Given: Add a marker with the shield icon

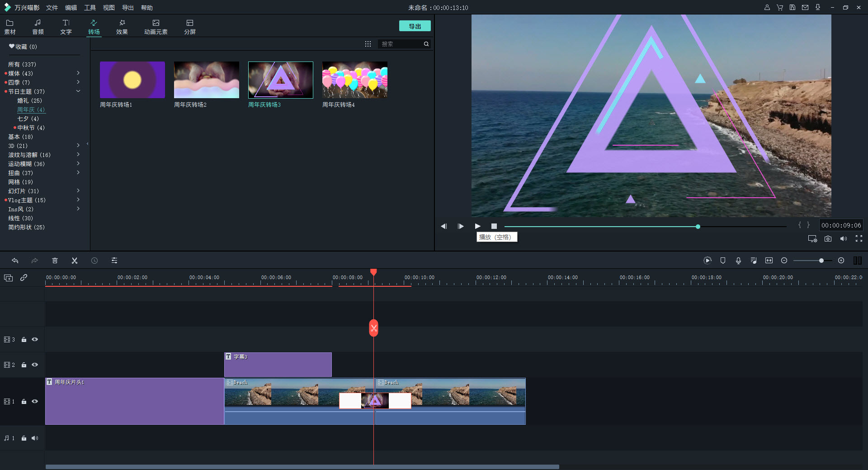Looking at the screenshot, I should (723, 261).
